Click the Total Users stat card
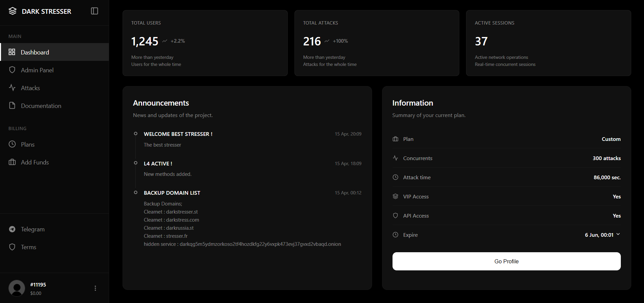This screenshot has height=303, width=644. (x=205, y=43)
